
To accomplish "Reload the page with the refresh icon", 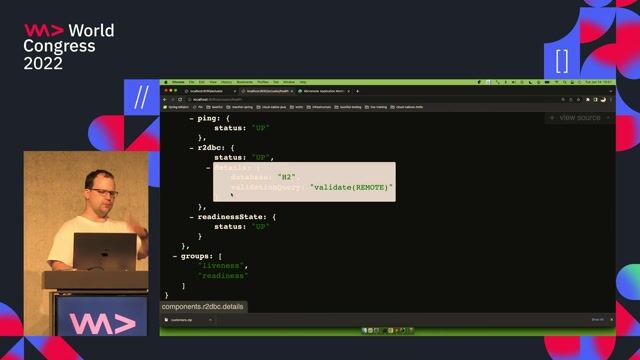I will [x=180, y=100].
